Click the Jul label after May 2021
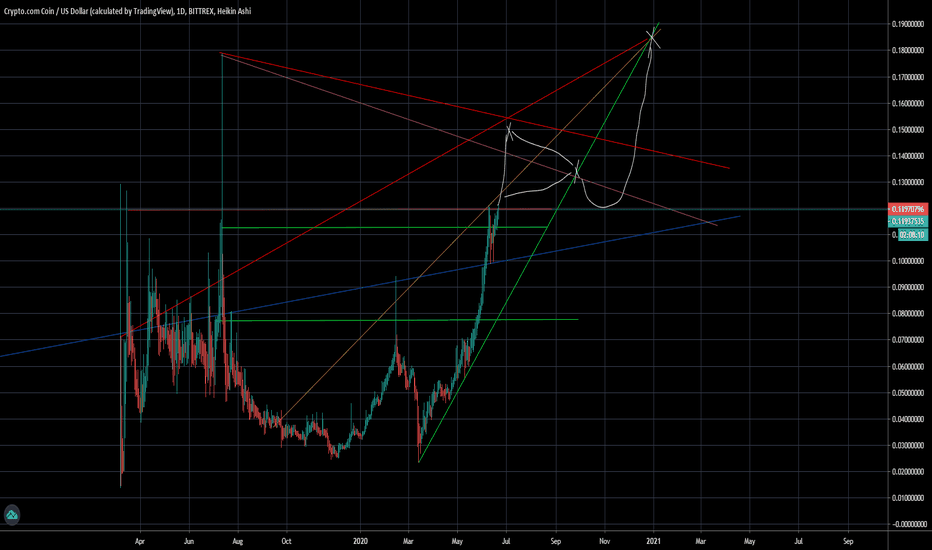The height and width of the screenshot is (550, 932). (x=798, y=542)
